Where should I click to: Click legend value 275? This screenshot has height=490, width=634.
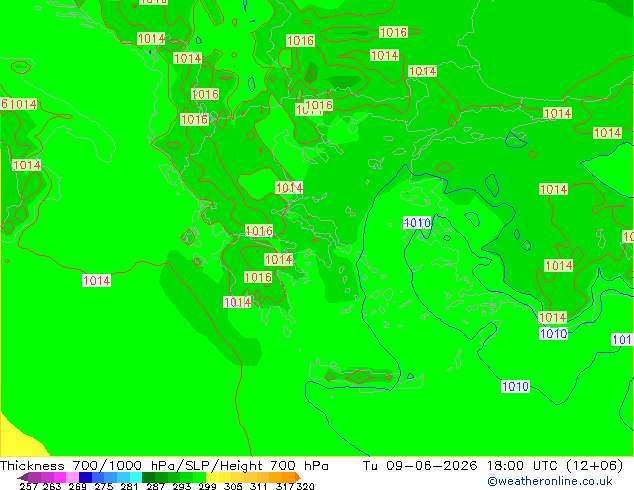pos(104,486)
